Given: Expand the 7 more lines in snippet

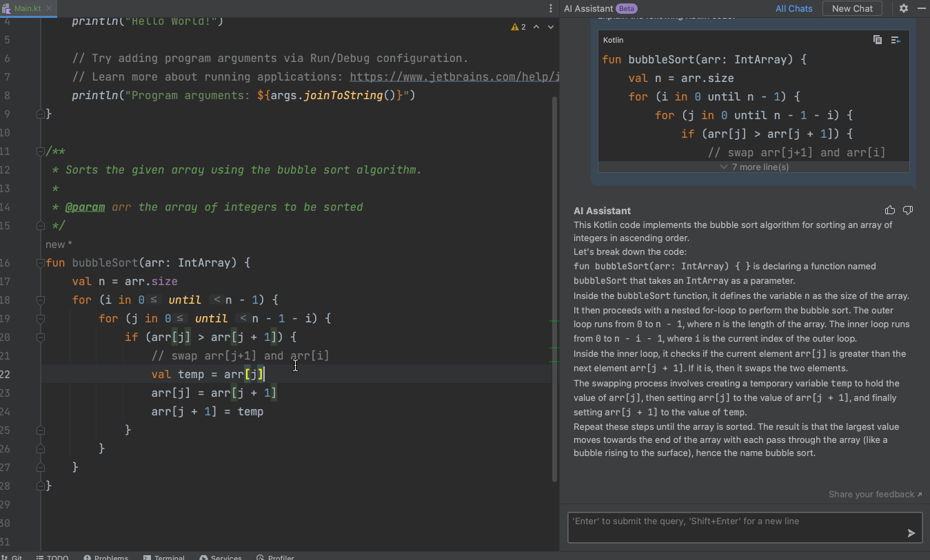Looking at the screenshot, I should pyautogui.click(x=754, y=167).
